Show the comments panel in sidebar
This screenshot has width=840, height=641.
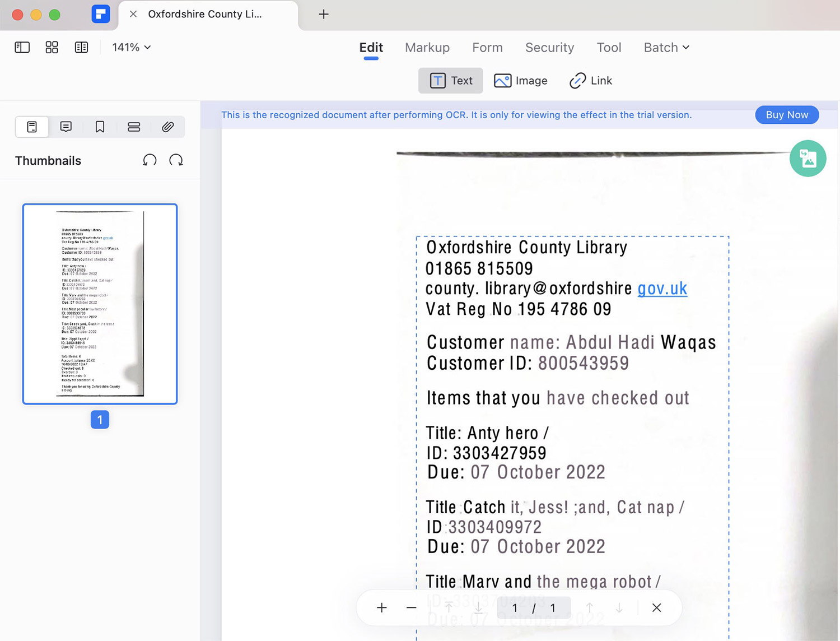pyautogui.click(x=66, y=127)
